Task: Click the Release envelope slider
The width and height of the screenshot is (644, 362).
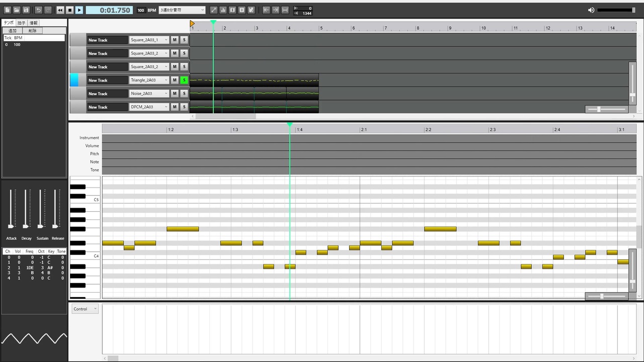Action: click(x=55, y=209)
